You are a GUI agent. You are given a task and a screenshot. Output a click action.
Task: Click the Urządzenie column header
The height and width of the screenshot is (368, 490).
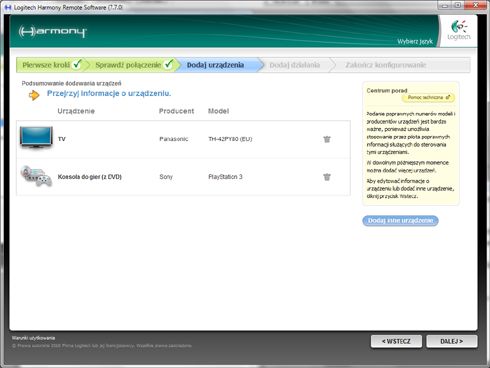coord(76,111)
